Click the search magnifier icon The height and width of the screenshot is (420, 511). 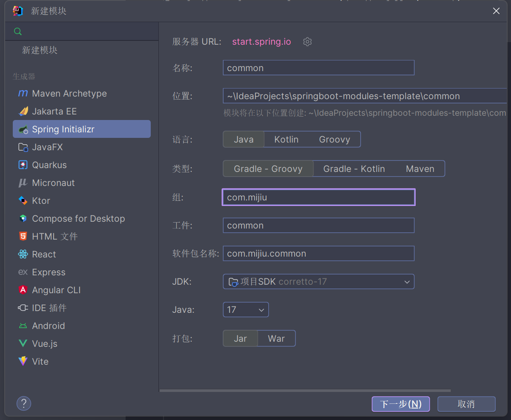click(x=17, y=31)
